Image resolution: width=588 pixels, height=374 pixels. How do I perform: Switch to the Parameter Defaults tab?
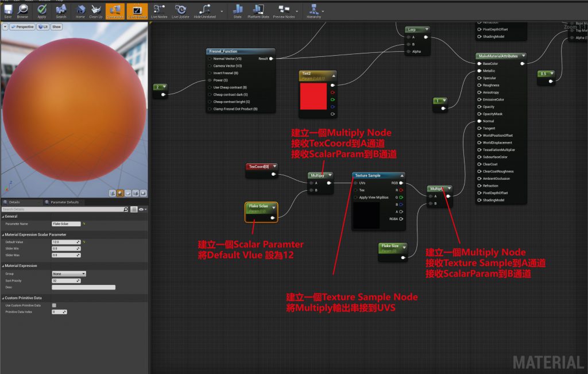[64, 202]
